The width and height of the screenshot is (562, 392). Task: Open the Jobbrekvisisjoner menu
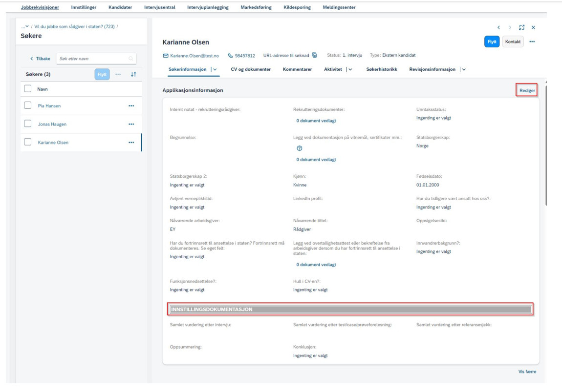coord(40,7)
